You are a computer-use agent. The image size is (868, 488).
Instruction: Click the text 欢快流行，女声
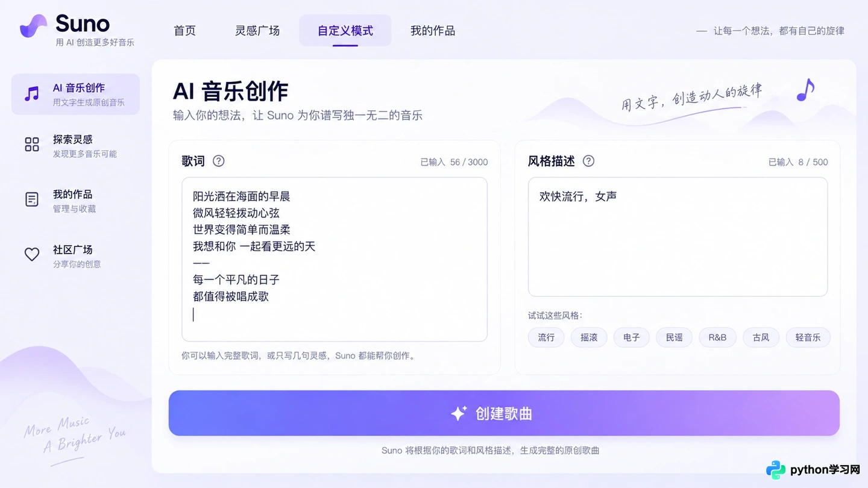pyautogui.click(x=578, y=196)
